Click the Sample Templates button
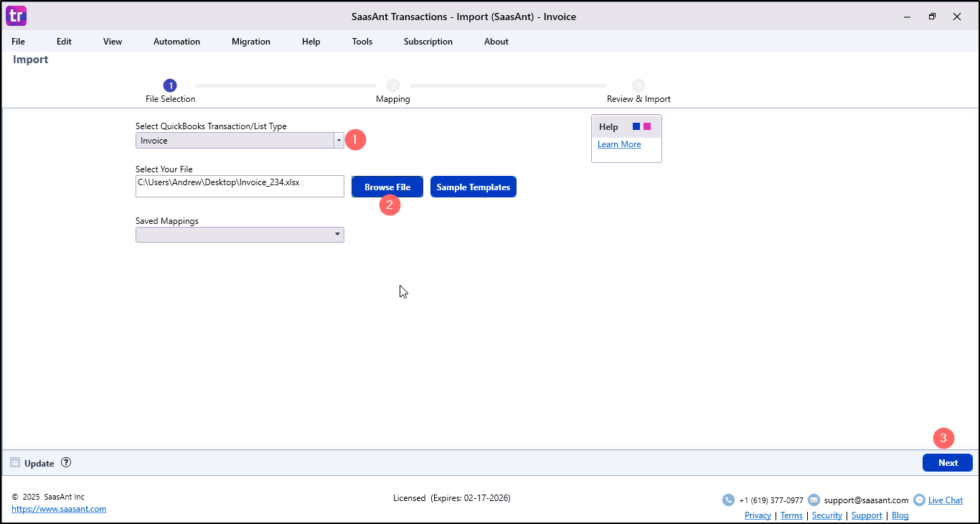Screen dimensions: 980x524 473,187
